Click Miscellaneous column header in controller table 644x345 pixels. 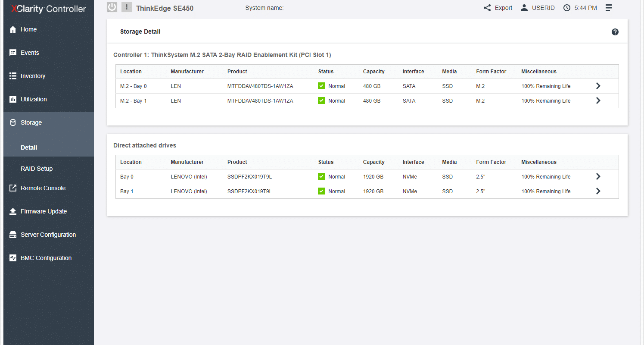[x=539, y=72]
